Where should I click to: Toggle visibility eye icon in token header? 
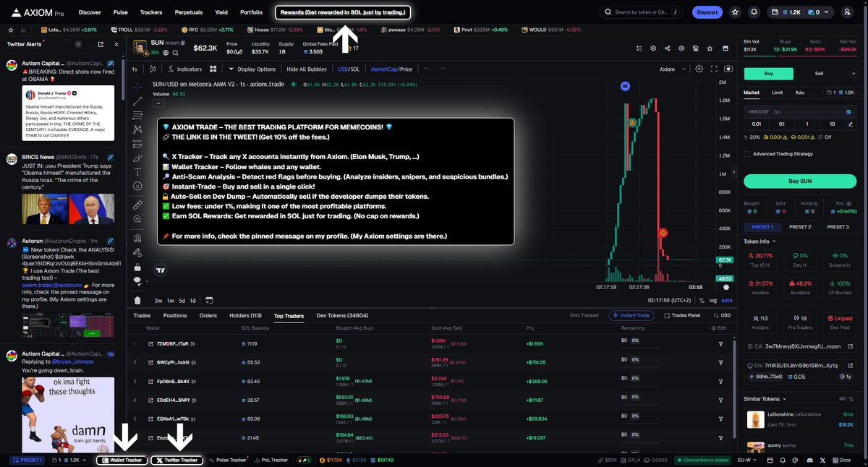[x=681, y=48]
